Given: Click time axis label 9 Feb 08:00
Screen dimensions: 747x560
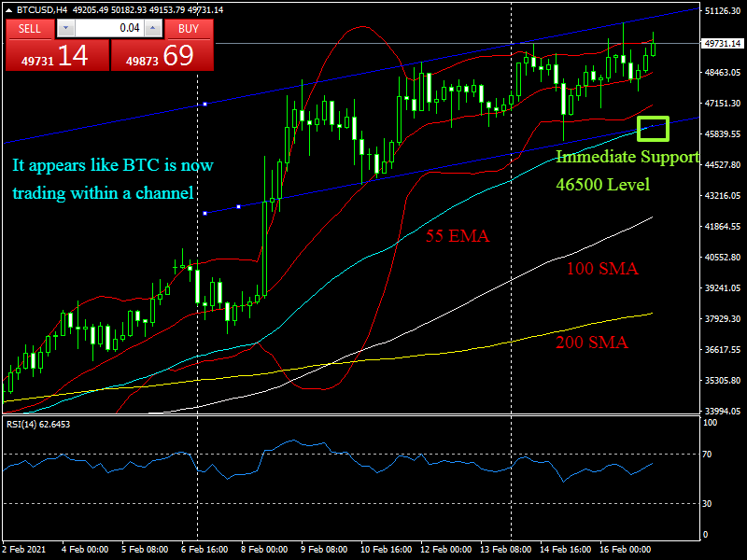Looking at the screenshot, I should [x=324, y=549].
